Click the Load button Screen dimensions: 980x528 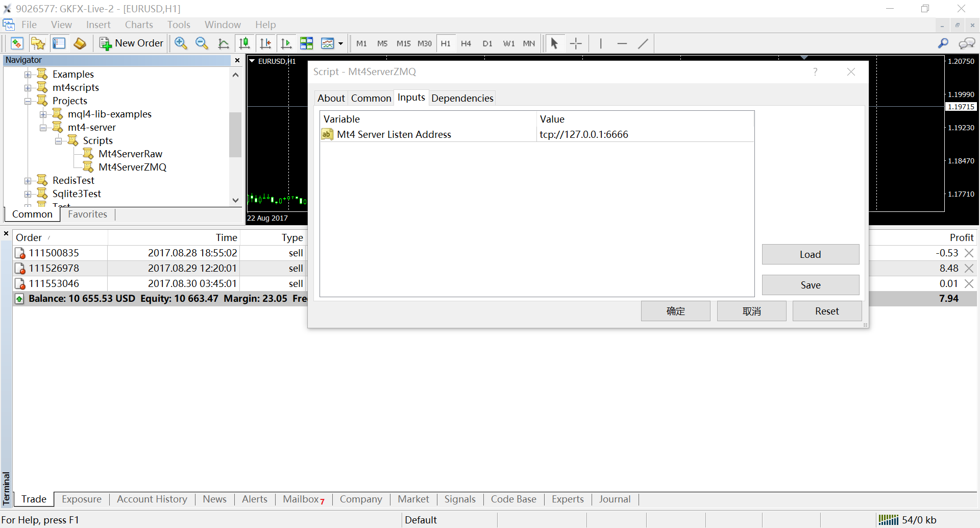[811, 254]
